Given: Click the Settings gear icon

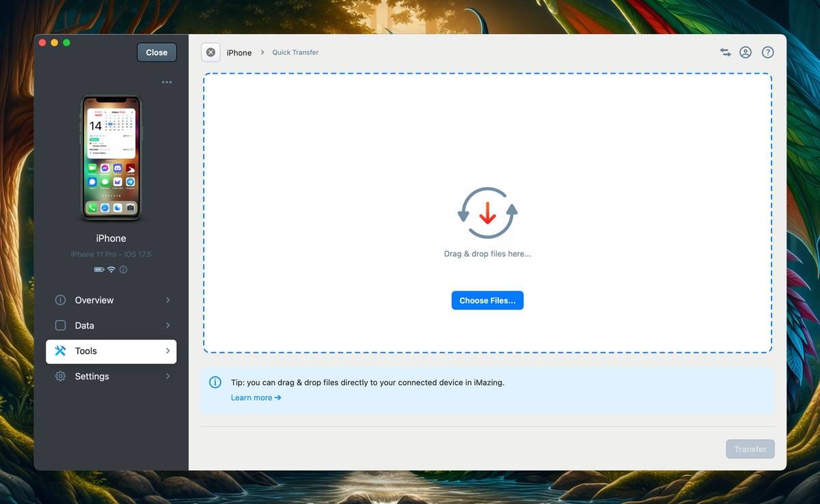Looking at the screenshot, I should tap(60, 376).
